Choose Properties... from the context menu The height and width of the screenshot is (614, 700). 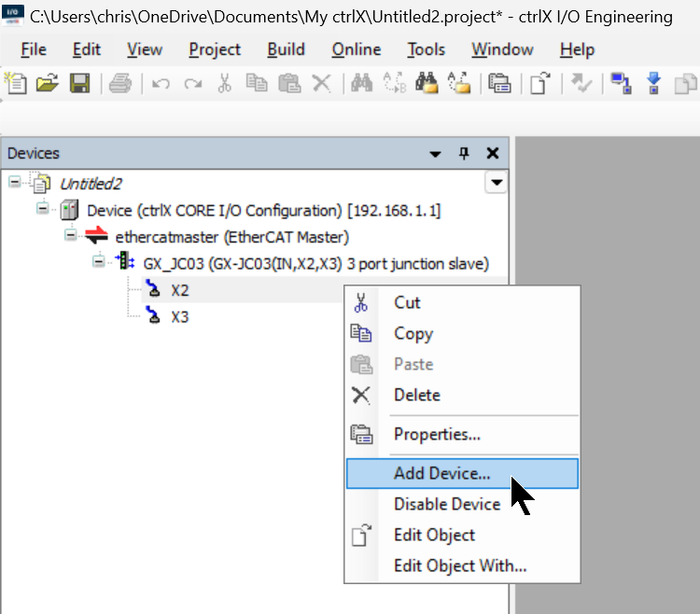click(x=463, y=434)
